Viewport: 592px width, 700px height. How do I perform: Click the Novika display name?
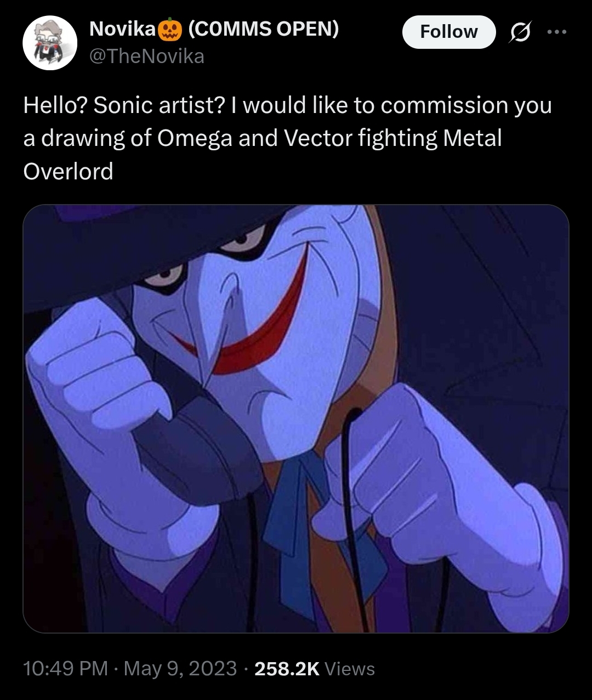pyautogui.click(x=122, y=30)
